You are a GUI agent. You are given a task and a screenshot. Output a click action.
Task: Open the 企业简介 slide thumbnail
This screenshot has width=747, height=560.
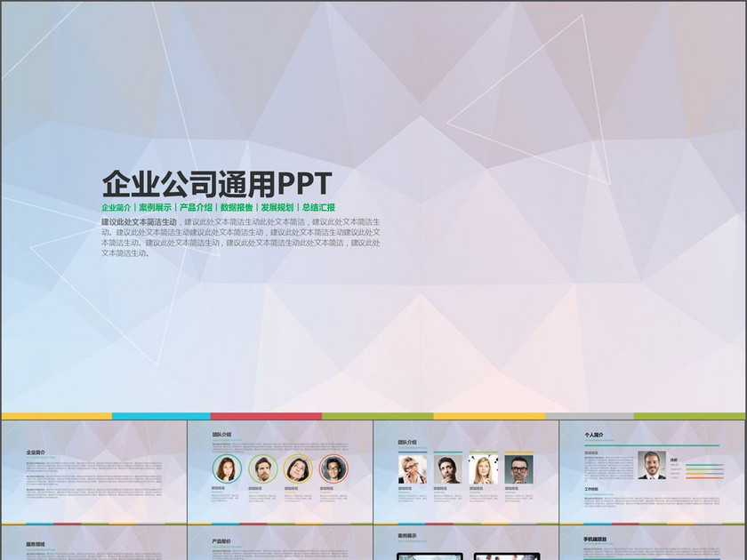[x=93, y=471]
